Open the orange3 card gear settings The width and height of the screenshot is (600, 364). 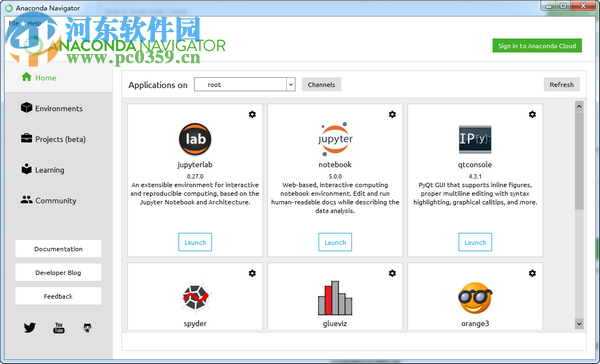[x=532, y=273]
